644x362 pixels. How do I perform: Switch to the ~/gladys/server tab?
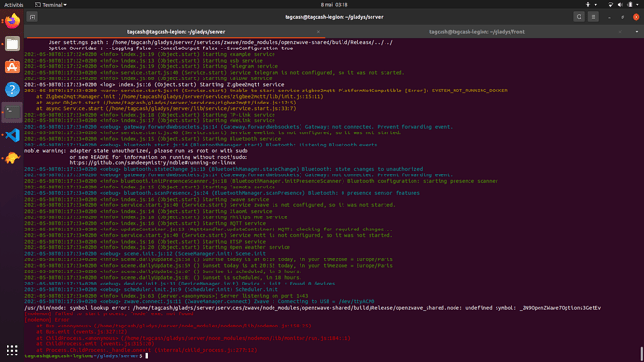175,32
